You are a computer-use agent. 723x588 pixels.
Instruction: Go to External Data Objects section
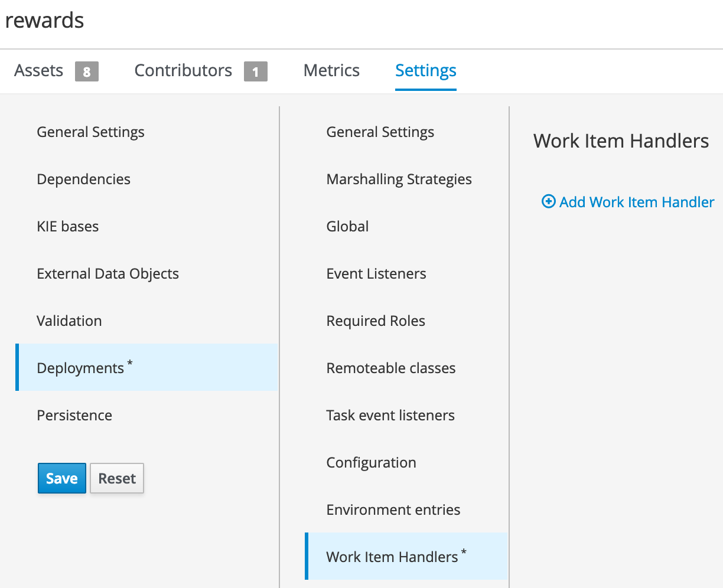point(108,274)
